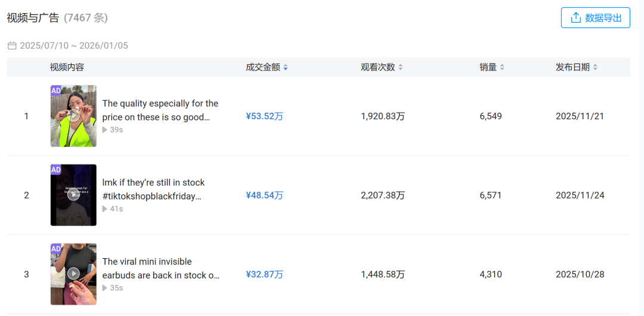Open "lmk if they're still in stock" title
The image size is (644, 316).
(153, 189)
